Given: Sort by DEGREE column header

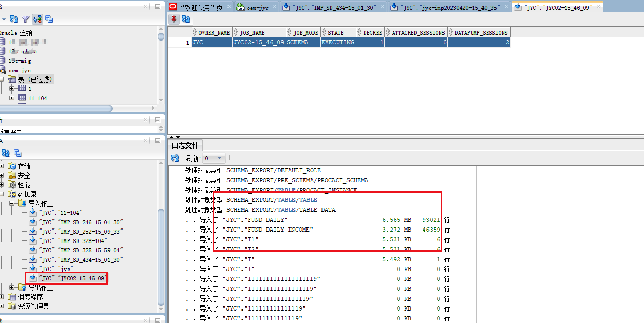Looking at the screenshot, I should click(x=370, y=32).
